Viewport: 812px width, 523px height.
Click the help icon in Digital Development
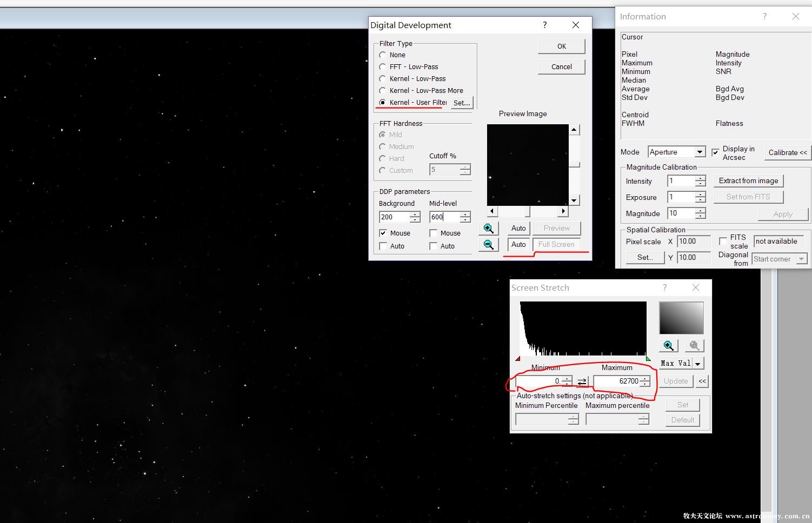pyautogui.click(x=544, y=25)
